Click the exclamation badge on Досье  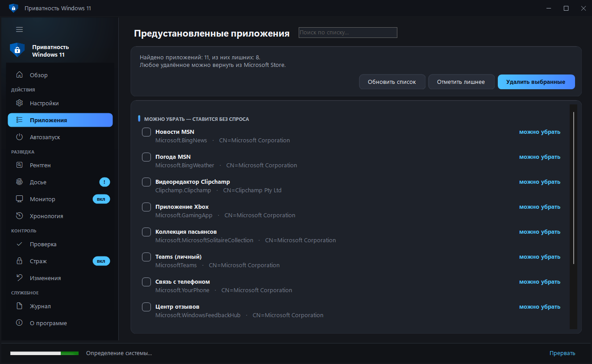[x=104, y=182]
